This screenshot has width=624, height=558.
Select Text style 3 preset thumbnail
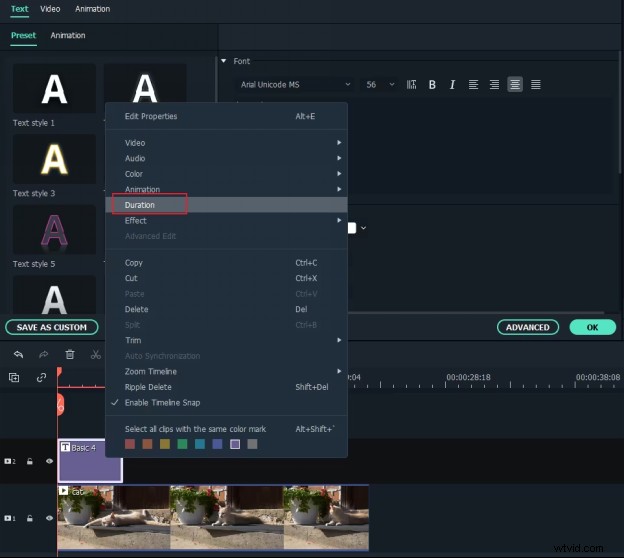click(55, 159)
